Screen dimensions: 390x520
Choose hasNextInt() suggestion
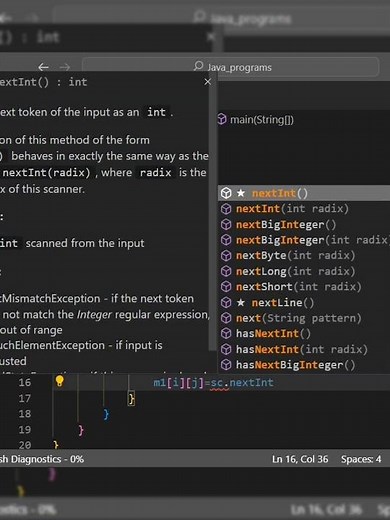tap(304, 333)
